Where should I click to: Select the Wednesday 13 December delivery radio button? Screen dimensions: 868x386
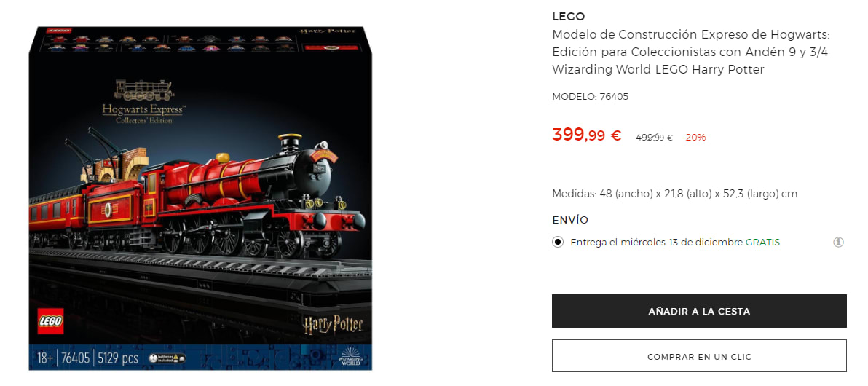[558, 242]
